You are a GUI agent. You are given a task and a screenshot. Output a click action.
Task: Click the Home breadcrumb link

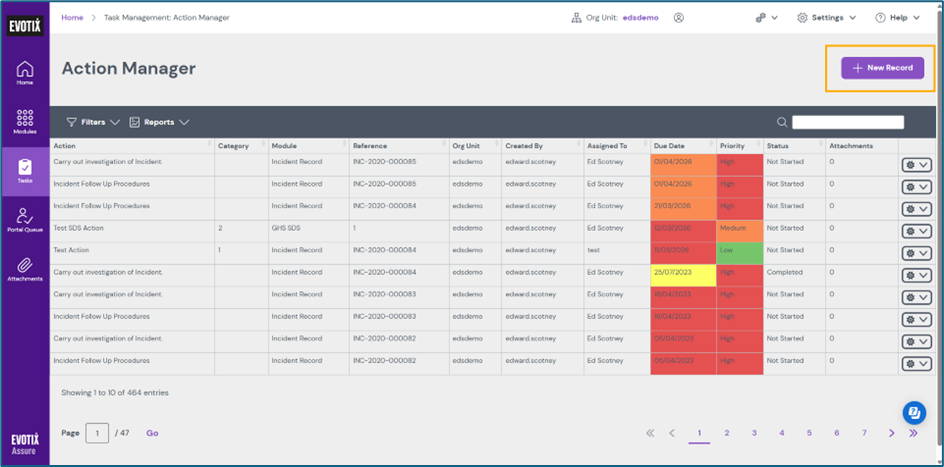72,18
